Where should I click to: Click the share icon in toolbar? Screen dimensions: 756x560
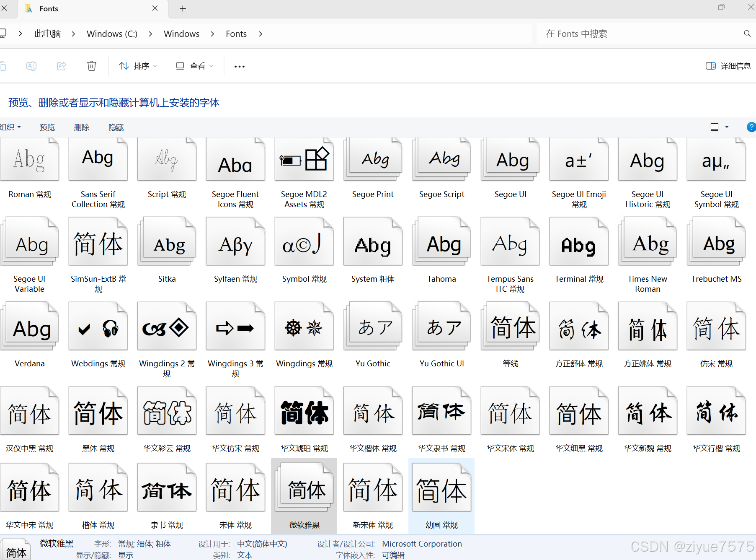62,66
